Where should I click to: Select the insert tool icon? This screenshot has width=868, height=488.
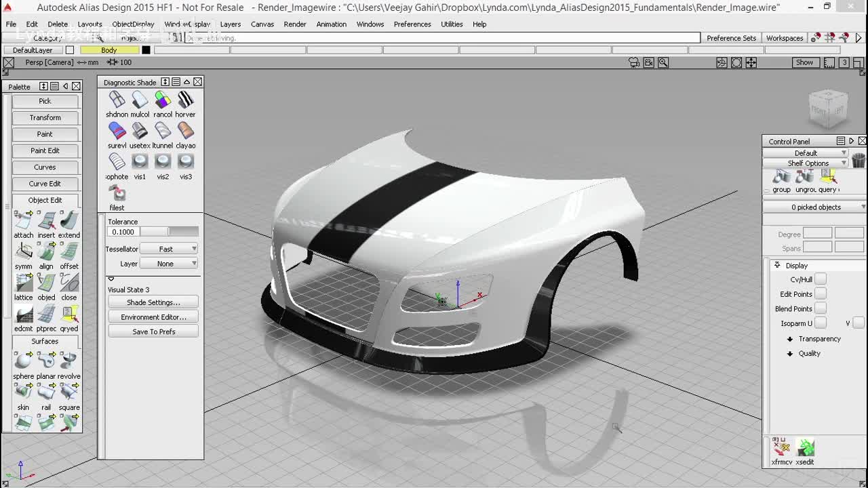pyautogui.click(x=46, y=220)
